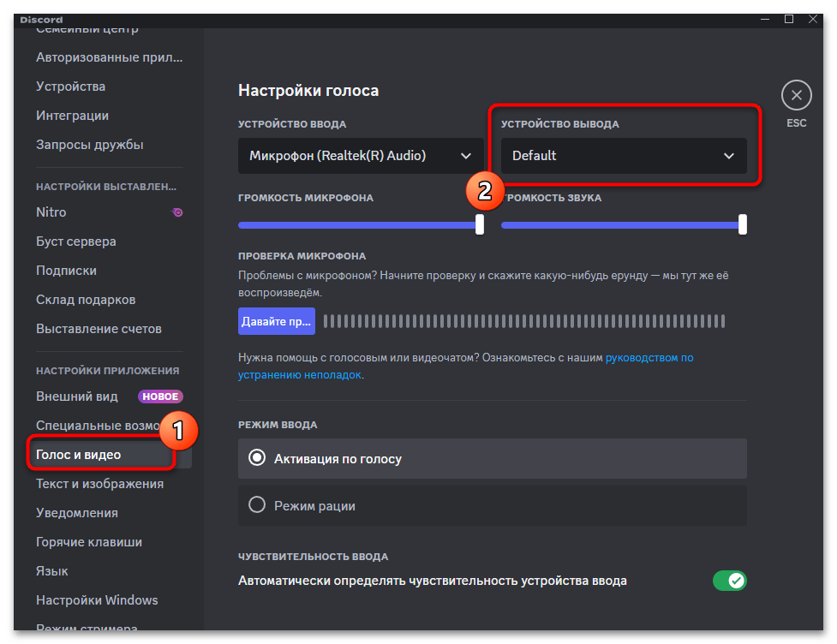This screenshot has width=837, height=644.
Task: Open Внешний вид settings section
Action: pyautogui.click(x=77, y=397)
